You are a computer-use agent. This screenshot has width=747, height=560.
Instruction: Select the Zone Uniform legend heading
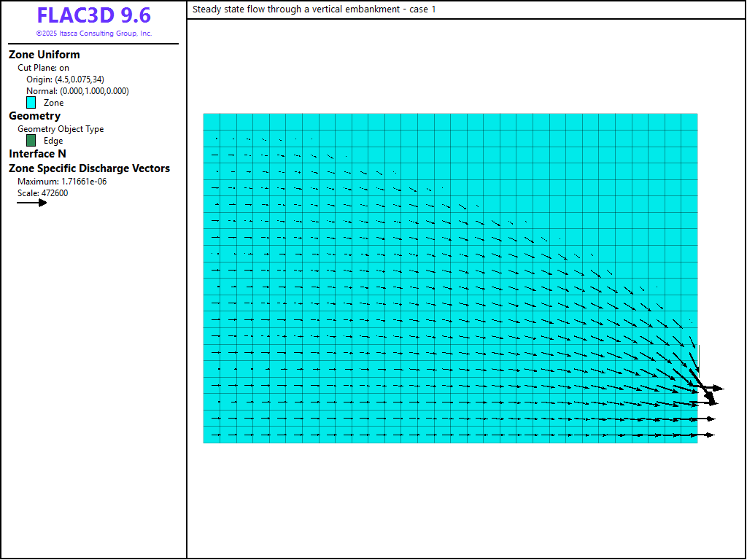pos(44,55)
